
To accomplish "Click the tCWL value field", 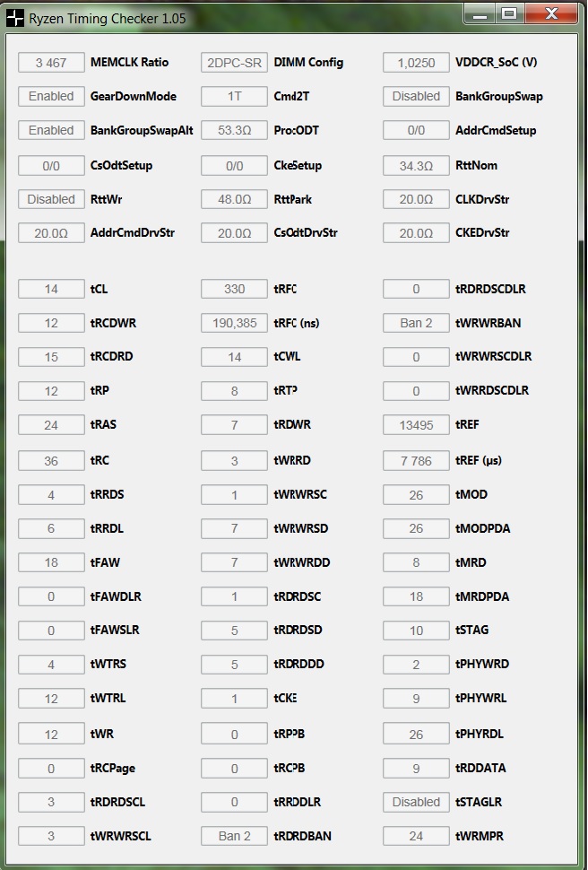I will pos(234,357).
